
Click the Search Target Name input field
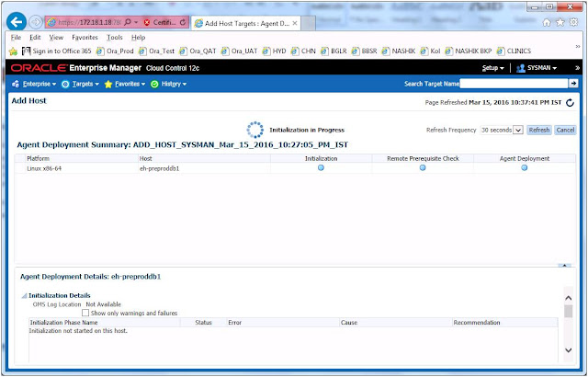point(514,84)
